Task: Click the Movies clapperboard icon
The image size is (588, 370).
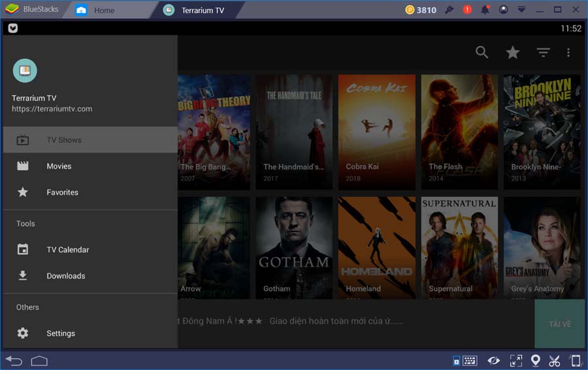Action: pyautogui.click(x=22, y=166)
